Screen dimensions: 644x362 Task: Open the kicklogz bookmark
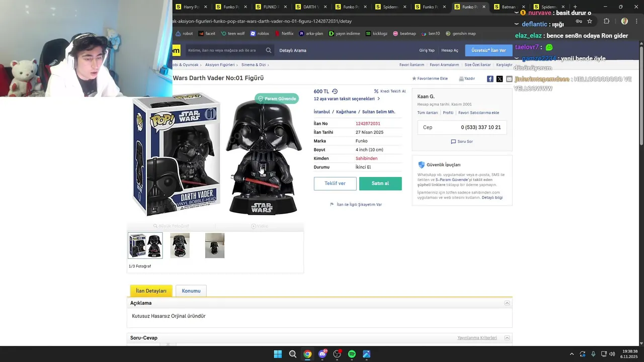377,34
